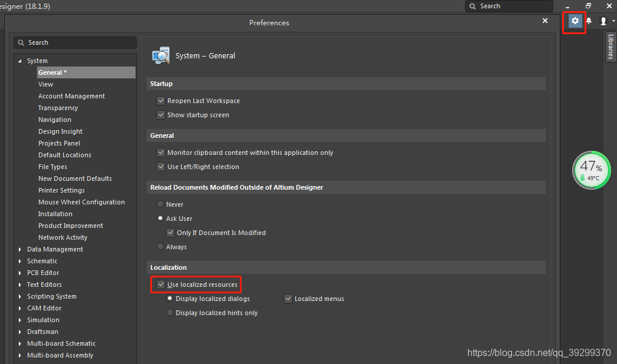This screenshot has height=364, width=617.
Task: Open Product Improvement preferences
Action: tap(71, 226)
